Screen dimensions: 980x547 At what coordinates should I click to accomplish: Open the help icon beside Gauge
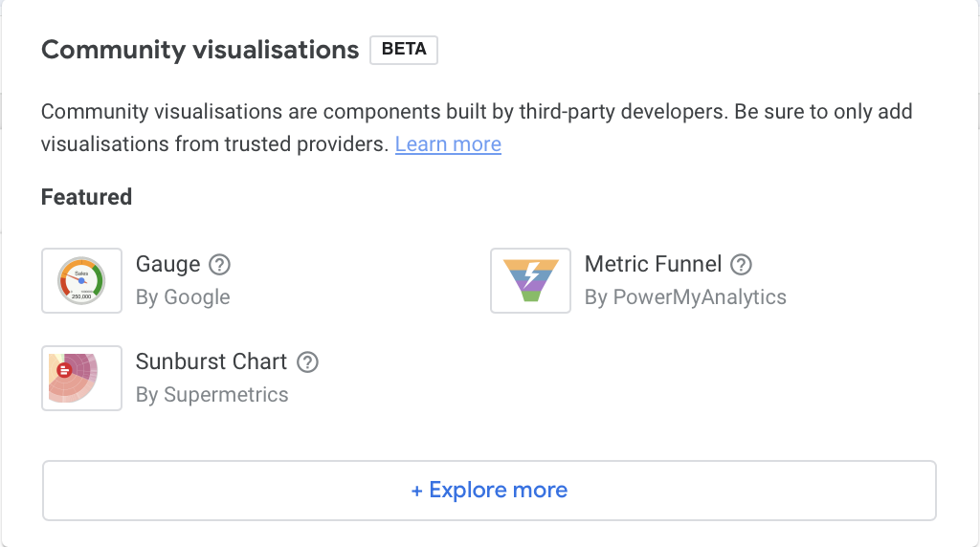220,265
